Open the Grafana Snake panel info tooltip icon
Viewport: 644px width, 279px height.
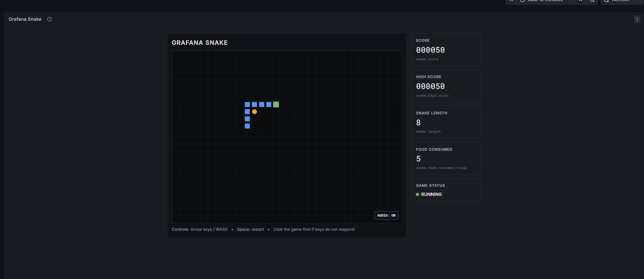(x=49, y=19)
